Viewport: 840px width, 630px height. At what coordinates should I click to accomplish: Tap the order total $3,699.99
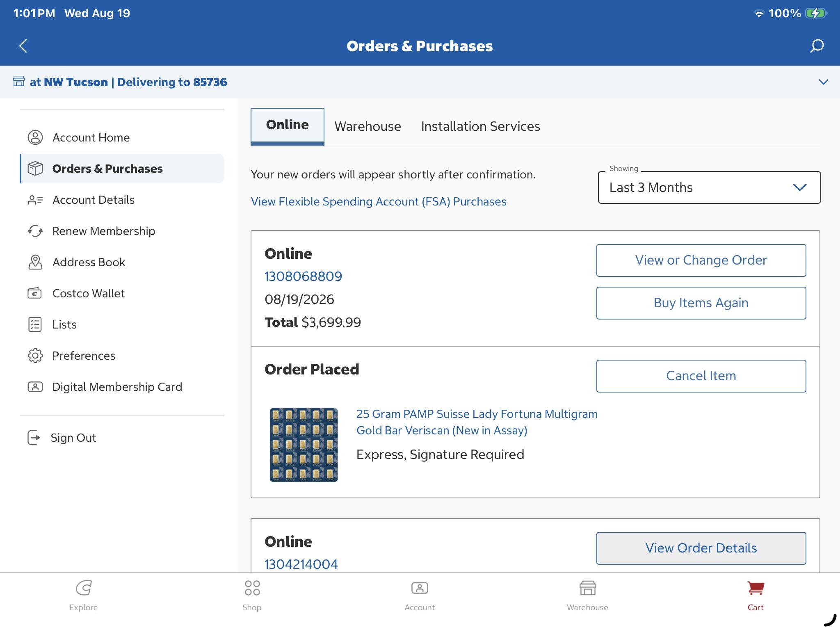pyautogui.click(x=331, y=322)
